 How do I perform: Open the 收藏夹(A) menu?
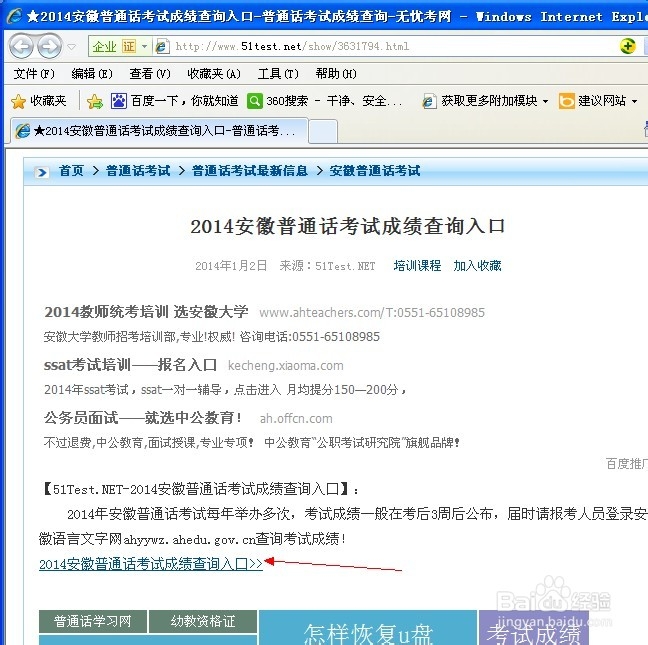214,74
